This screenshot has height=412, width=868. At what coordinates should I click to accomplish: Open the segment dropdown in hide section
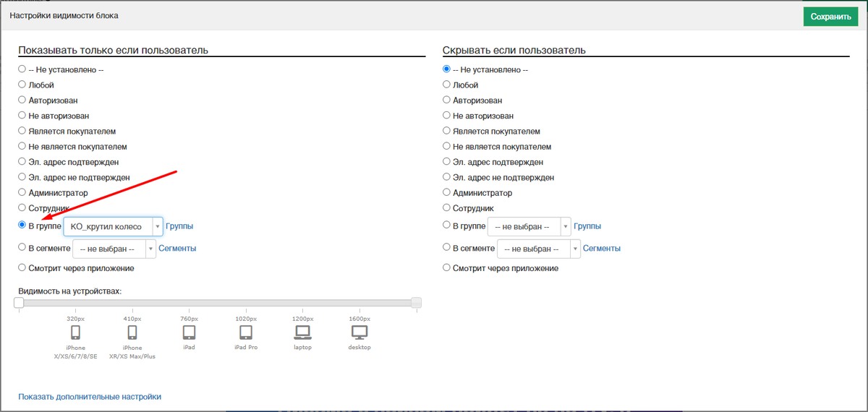[x=539, y=249]
